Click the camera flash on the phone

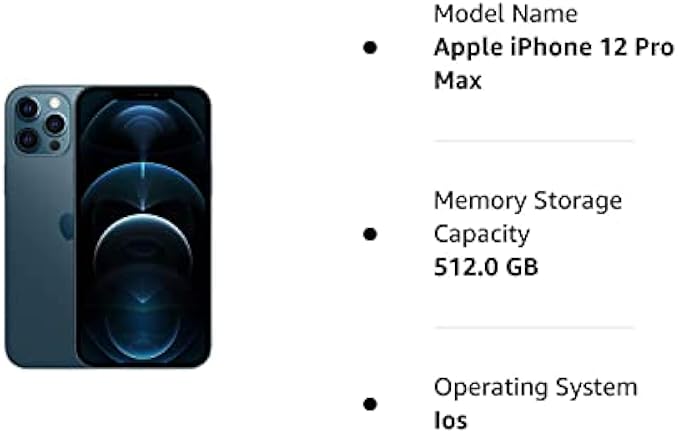coord(54,101)
